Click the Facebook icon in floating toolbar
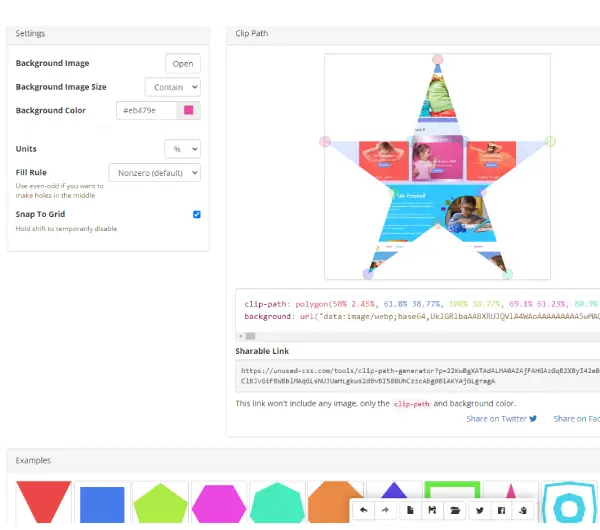Viewport: 600px width, 530px height. [x=501, y=510]
